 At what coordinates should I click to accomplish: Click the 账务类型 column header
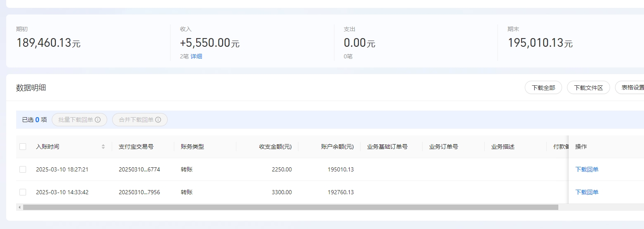pos(192,147)
